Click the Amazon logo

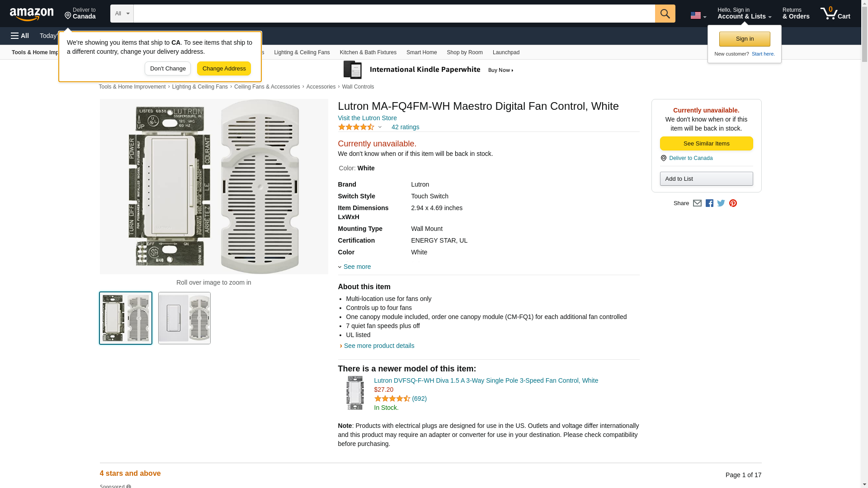[x=32, y=14]
